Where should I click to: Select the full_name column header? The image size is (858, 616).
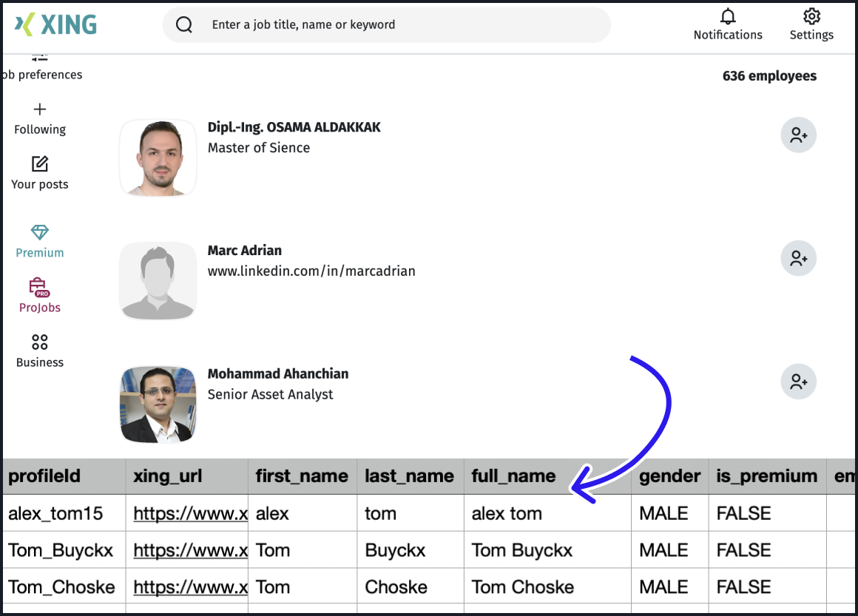(x=513, y=476)
